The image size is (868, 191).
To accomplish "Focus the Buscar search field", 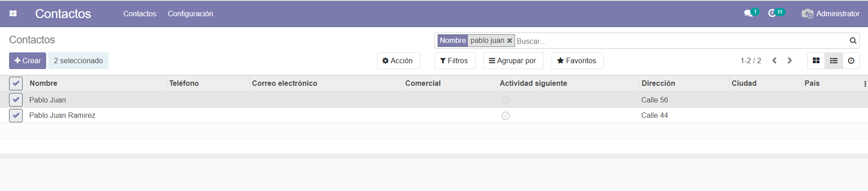I will pyautogui.click(x=679, y=41).
